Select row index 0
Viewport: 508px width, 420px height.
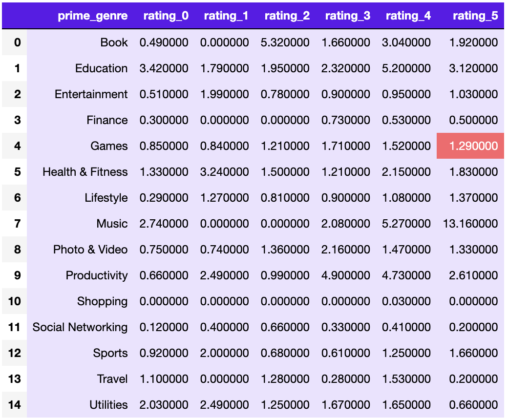pos(18,42)
